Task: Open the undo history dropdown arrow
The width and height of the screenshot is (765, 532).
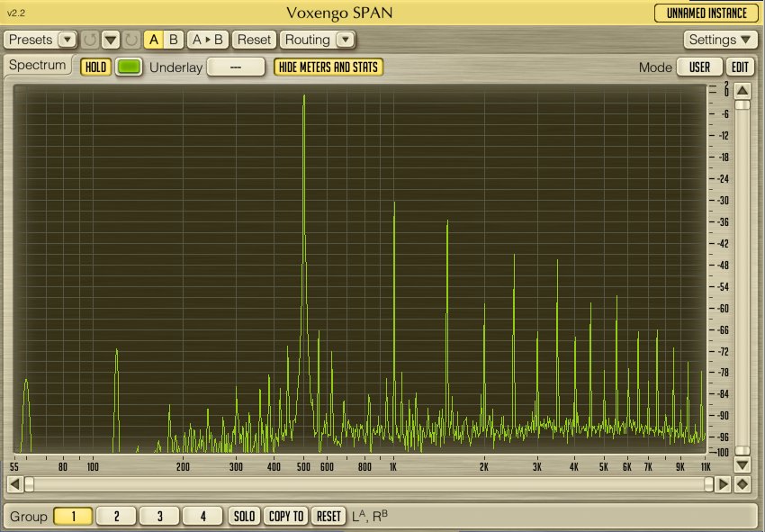Action: tap(111, 40)
